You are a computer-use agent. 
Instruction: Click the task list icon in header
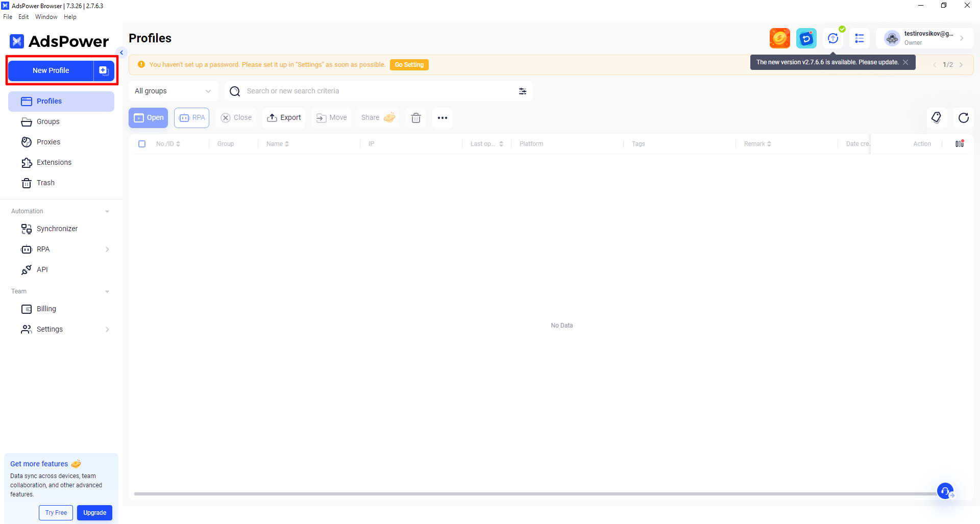860,38
